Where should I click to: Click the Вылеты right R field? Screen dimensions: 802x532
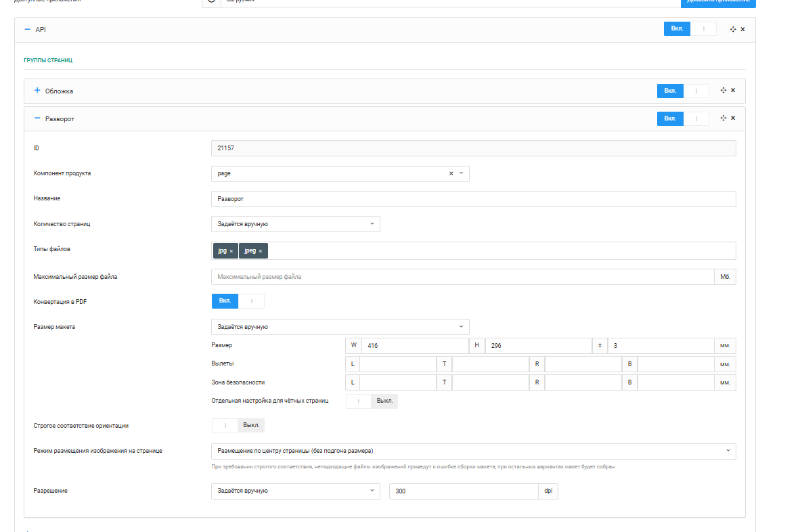(583, 364)
